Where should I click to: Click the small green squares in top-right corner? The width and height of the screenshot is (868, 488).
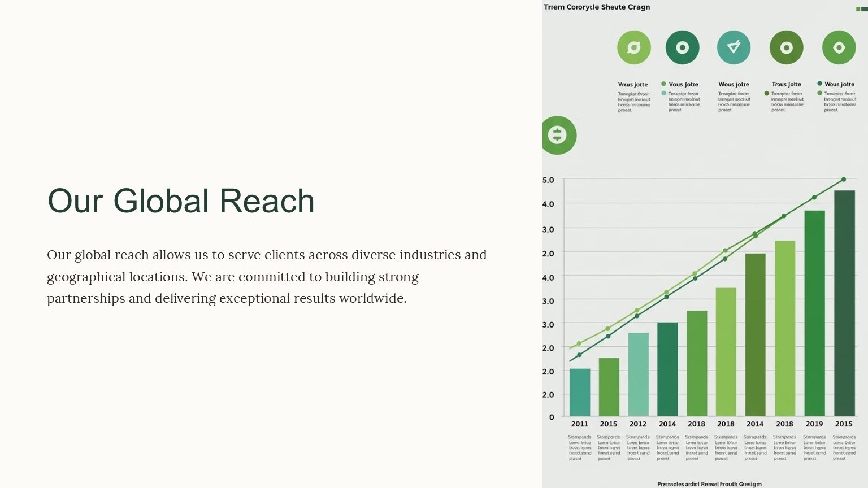tap(861, 9)
